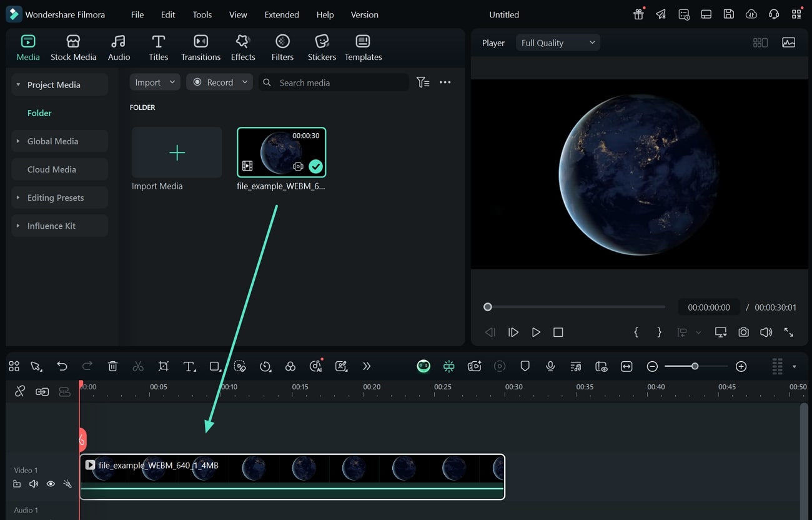Image resolution: width=812 pixels, height=520 pixels.
Task: Expand the Influence Kit section
Action: (59, 226)
